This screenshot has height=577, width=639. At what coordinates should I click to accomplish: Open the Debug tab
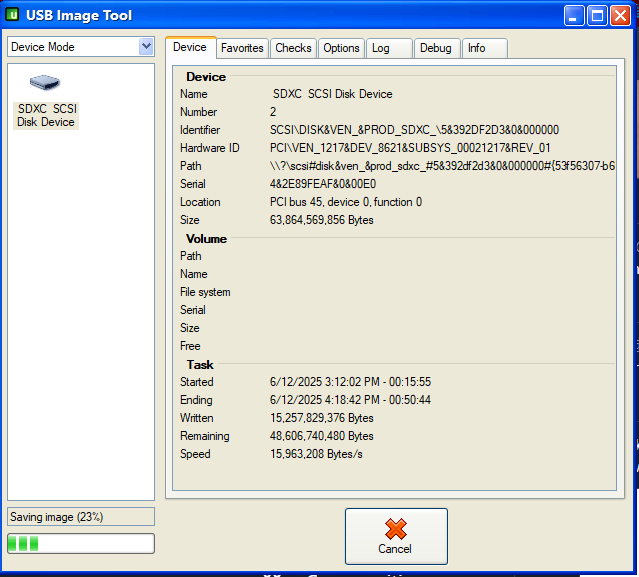[x=437, y=48]
